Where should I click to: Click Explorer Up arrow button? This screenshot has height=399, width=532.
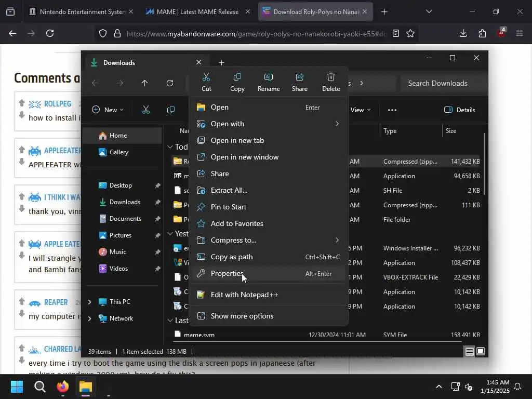pos(145,83)
